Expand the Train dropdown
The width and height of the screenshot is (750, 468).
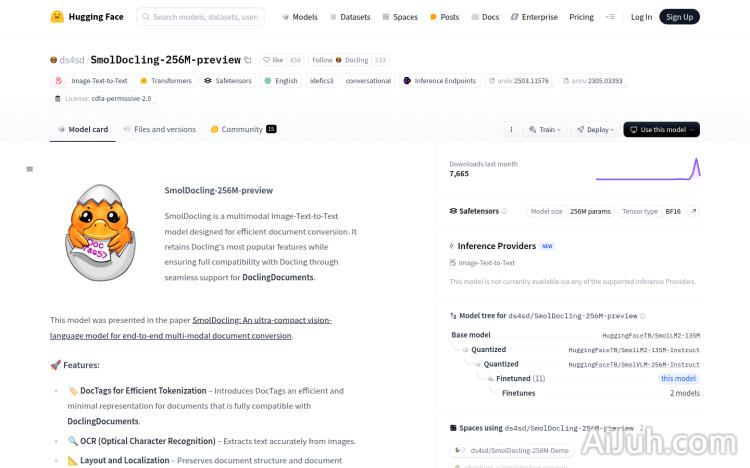pos(546,129)
